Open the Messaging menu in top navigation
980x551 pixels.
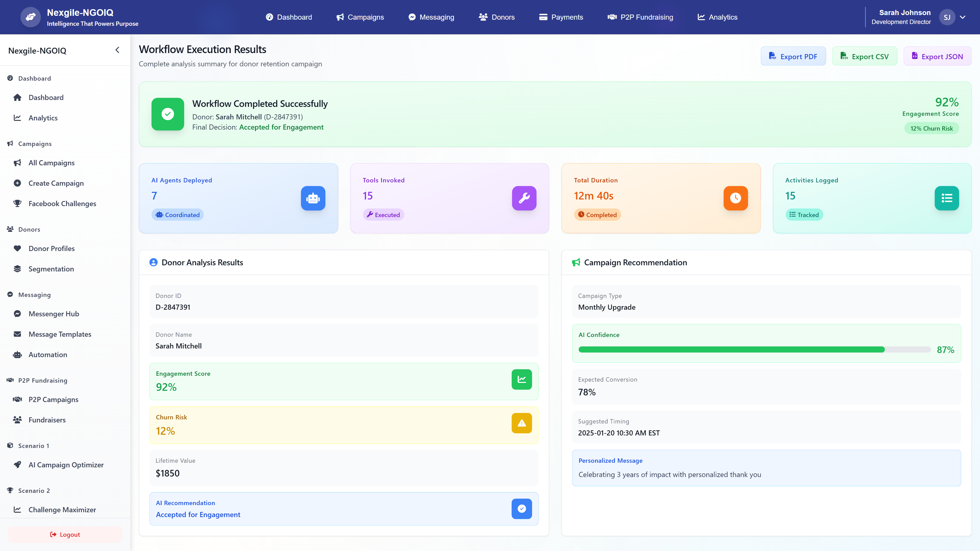pyautogui.click(x=431, y=17)
